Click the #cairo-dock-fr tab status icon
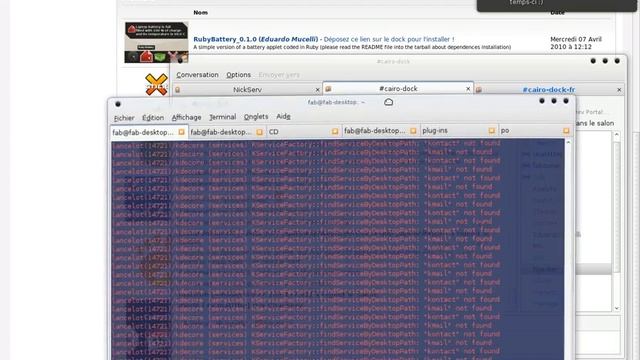Screen dimensions: 640x360 [479, 89]
